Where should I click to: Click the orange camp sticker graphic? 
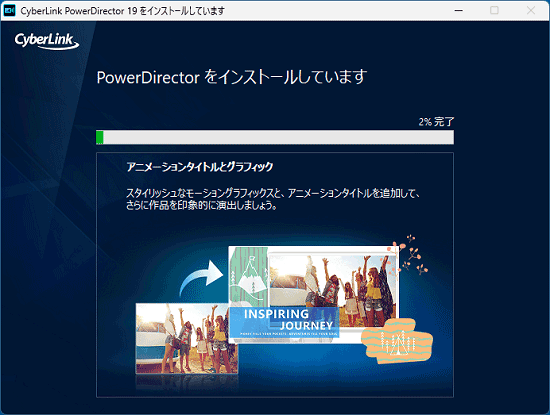(x=397, y=341)
